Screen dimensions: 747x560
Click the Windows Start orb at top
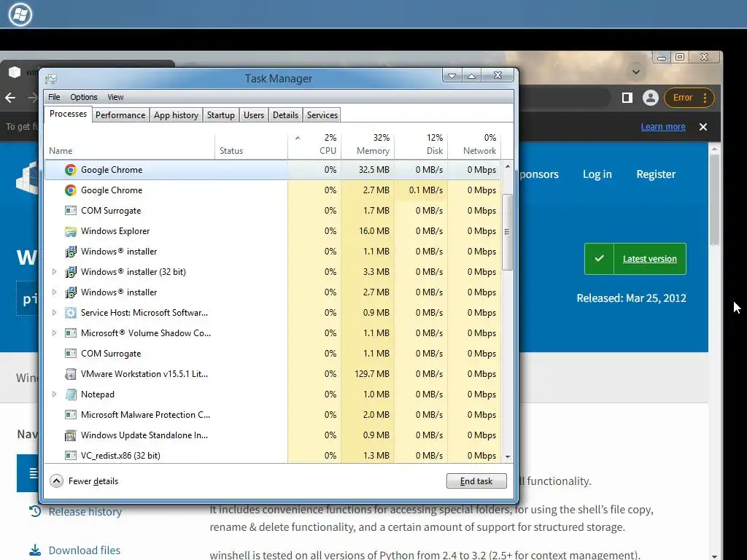tap(20, 15)
